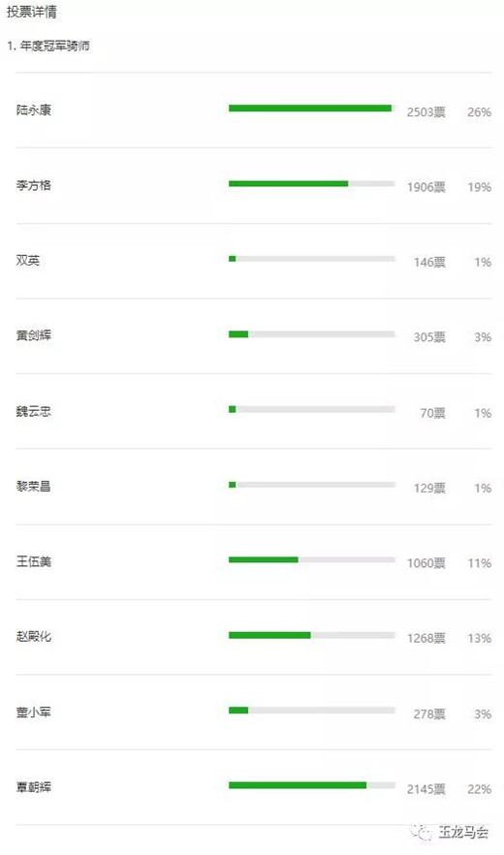Click the WeChat logo icon in the watermark

(421, 832)
